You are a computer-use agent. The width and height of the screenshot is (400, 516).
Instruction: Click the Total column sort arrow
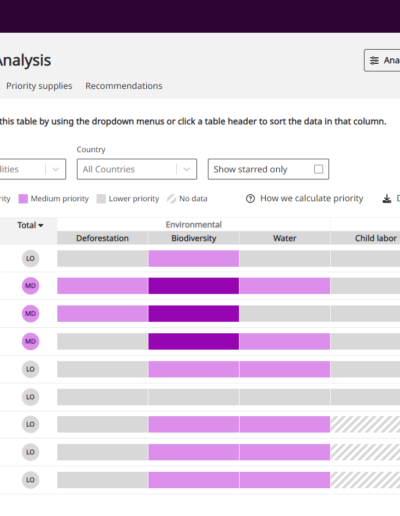(x=41, y=226)
